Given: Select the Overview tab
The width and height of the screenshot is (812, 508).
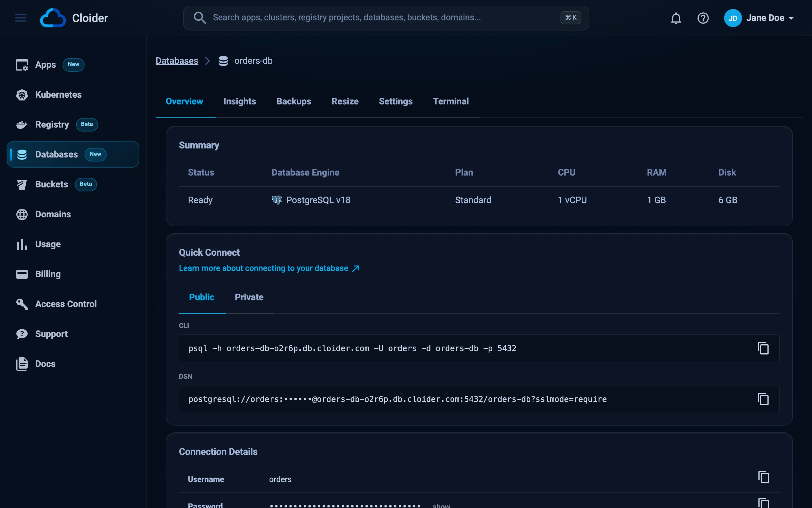Looking at the screenshot, I should click(184, 101).
